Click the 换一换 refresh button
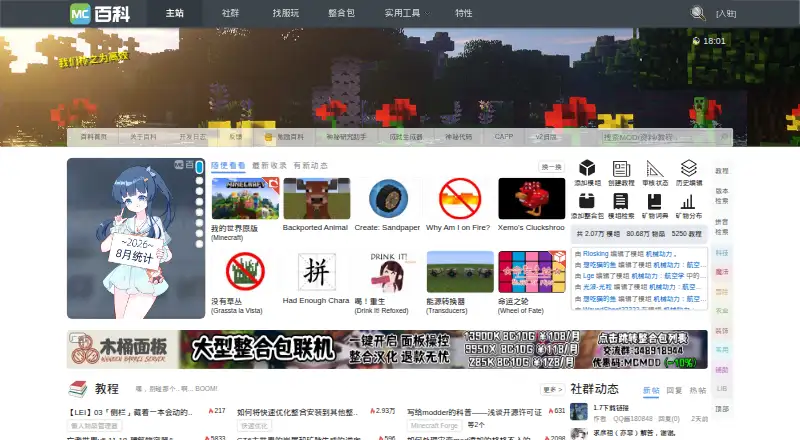The height and width of the screenshot is (440, 800). [552, 167]
